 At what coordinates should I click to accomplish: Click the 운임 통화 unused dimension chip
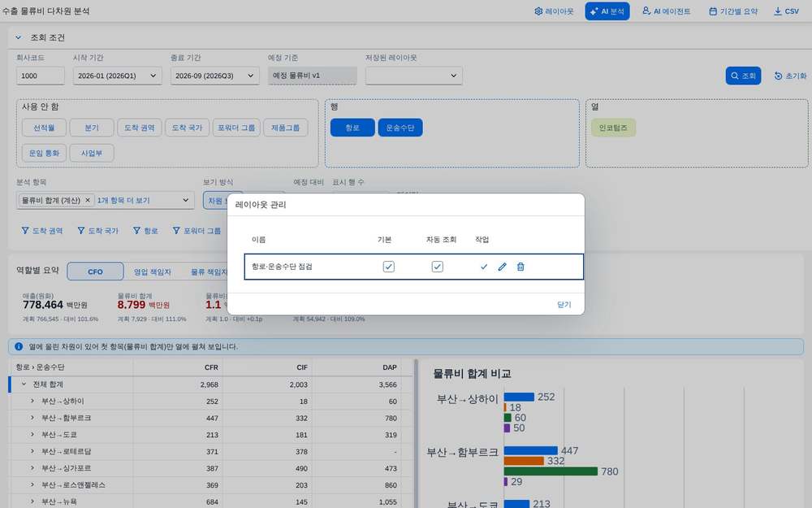click(44, 153)
